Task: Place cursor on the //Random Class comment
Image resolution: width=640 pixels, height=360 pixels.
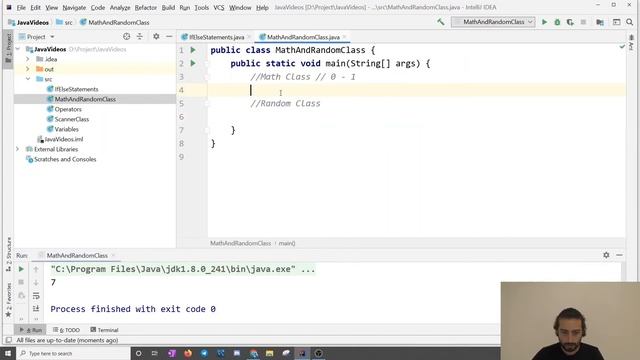Action: 285,104
